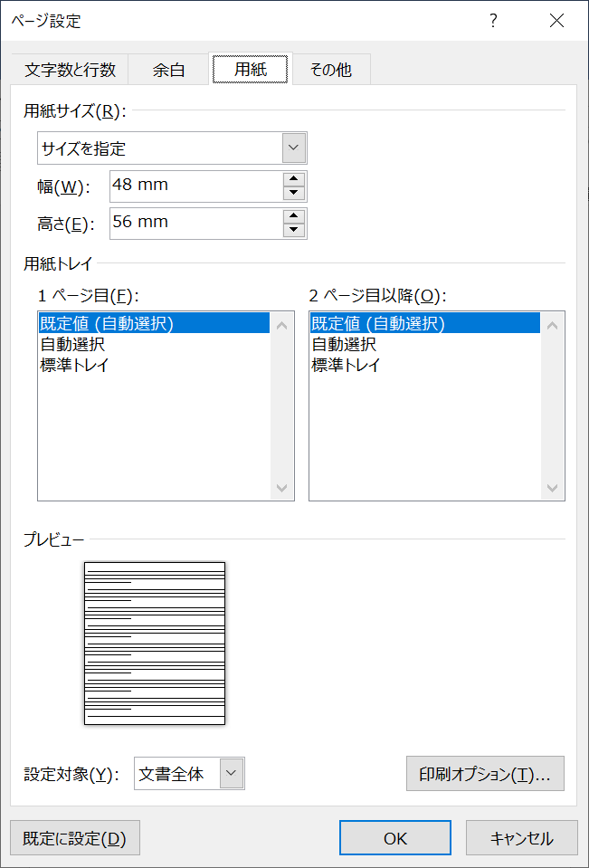Go to the その他 tab
Screen dimensions: 589x868
pos(331,71)
